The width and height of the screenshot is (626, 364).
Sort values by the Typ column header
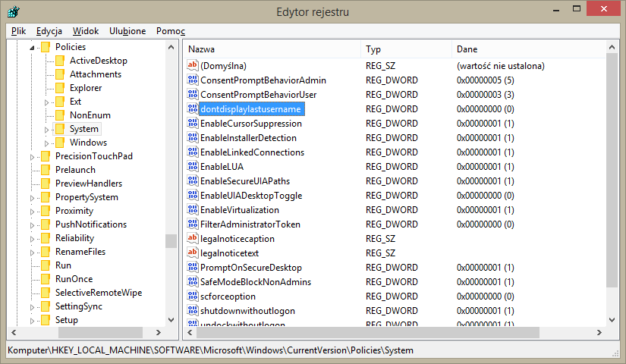point(406,49)
